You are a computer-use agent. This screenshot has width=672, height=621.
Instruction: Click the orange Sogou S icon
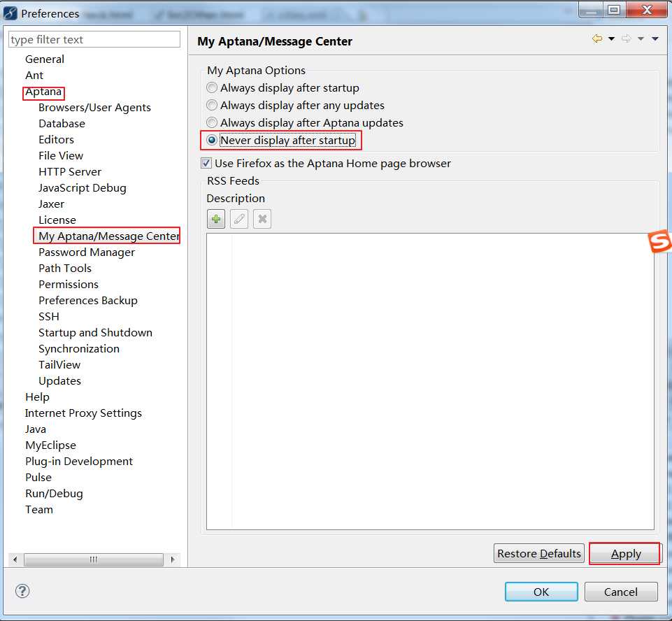click(x=659, y=241)
